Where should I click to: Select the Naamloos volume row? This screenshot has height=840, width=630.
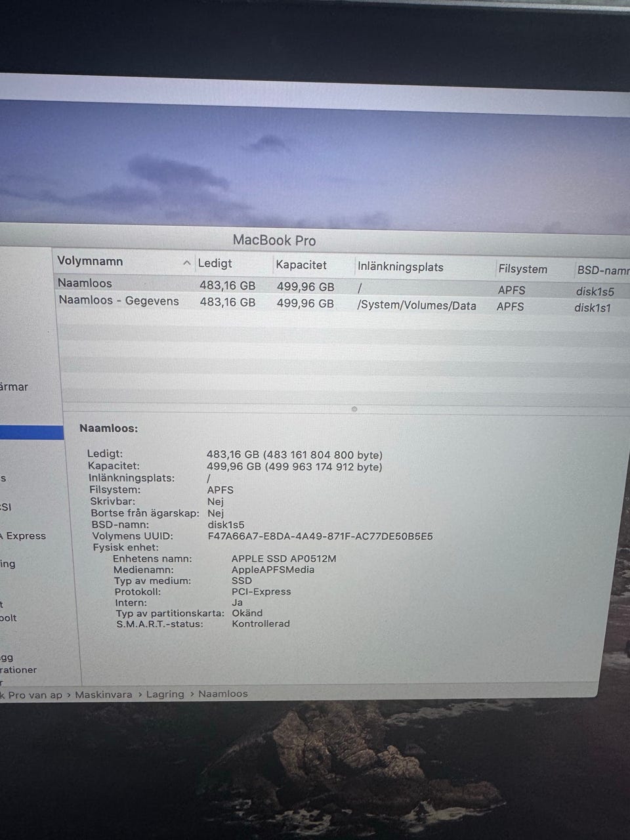coord(342,286)
